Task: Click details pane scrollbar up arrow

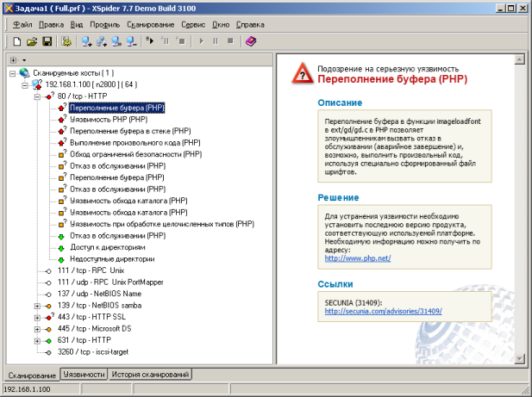Action: tap(519, 59)
